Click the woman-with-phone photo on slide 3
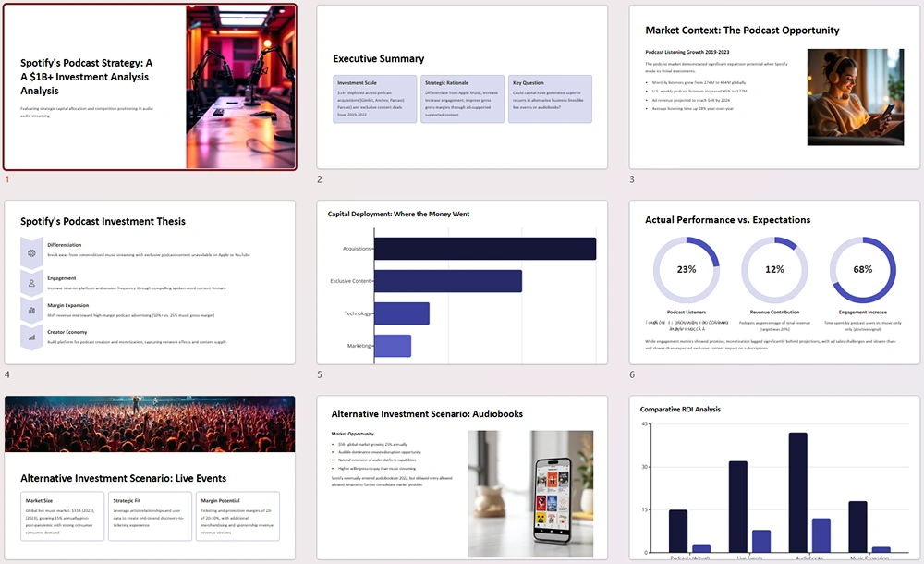This screenshot has width=924, height=564. (x=857, y=97)
